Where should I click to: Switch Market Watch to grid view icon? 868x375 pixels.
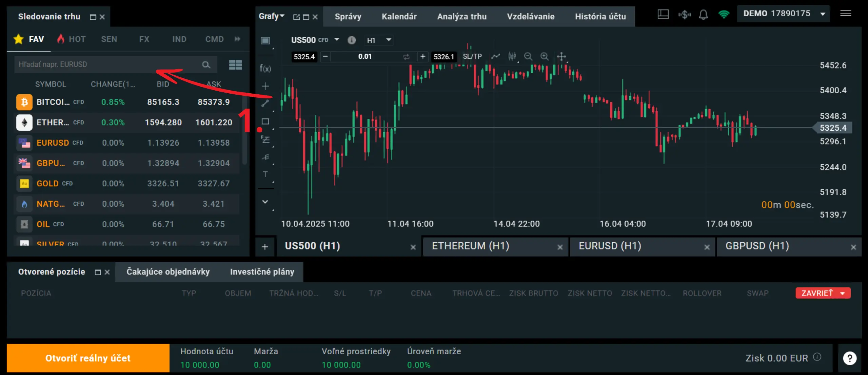click(235, 64)
